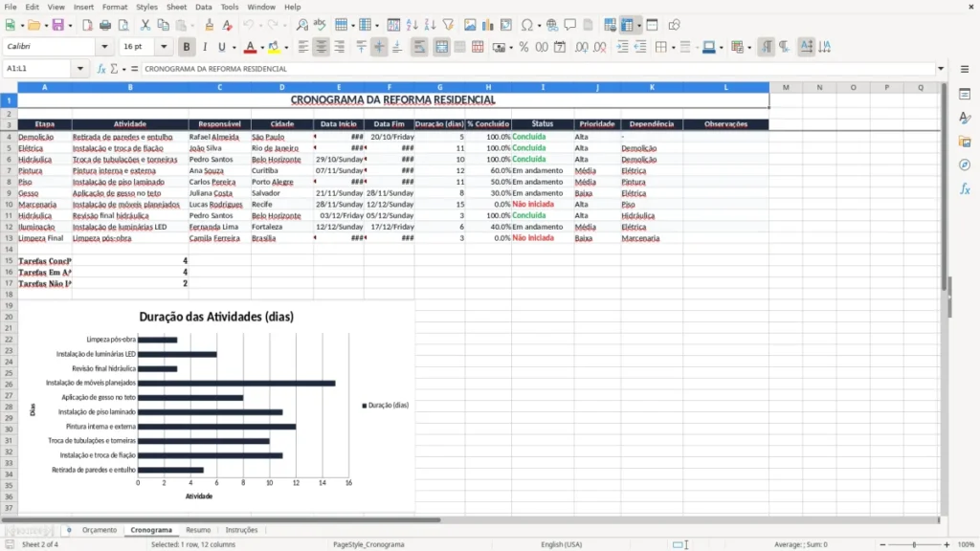Open Find and Replace
980x551 pixels.
pyautogui.click(x=301, y=25)
